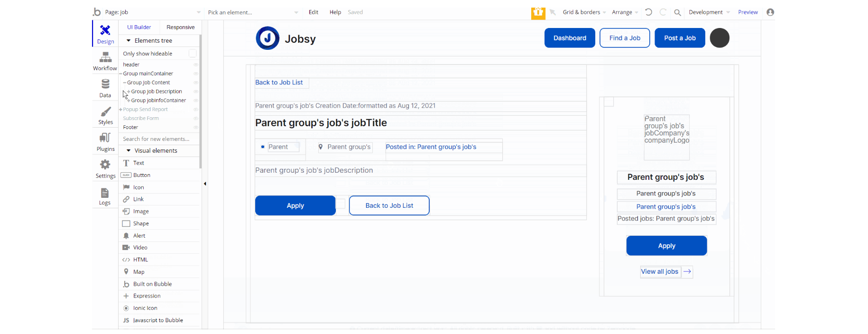Open the Settings gear icon

click(x=105, y=165)
